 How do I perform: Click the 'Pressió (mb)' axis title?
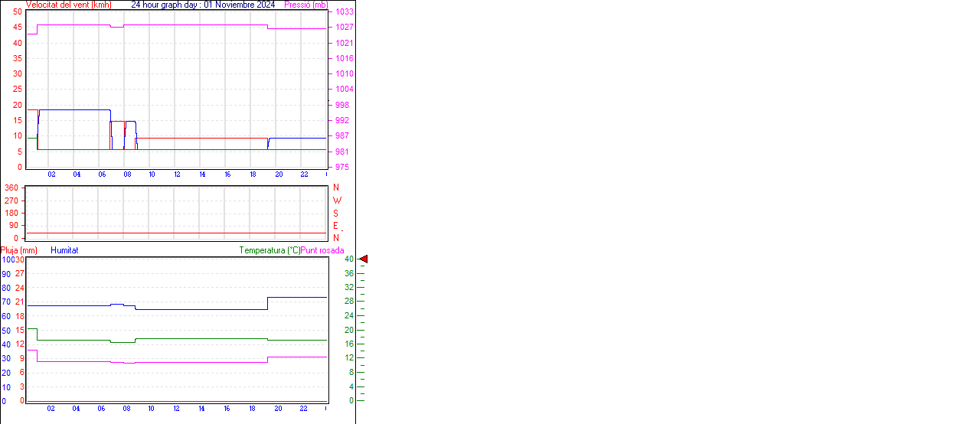[x=305, y=5]
